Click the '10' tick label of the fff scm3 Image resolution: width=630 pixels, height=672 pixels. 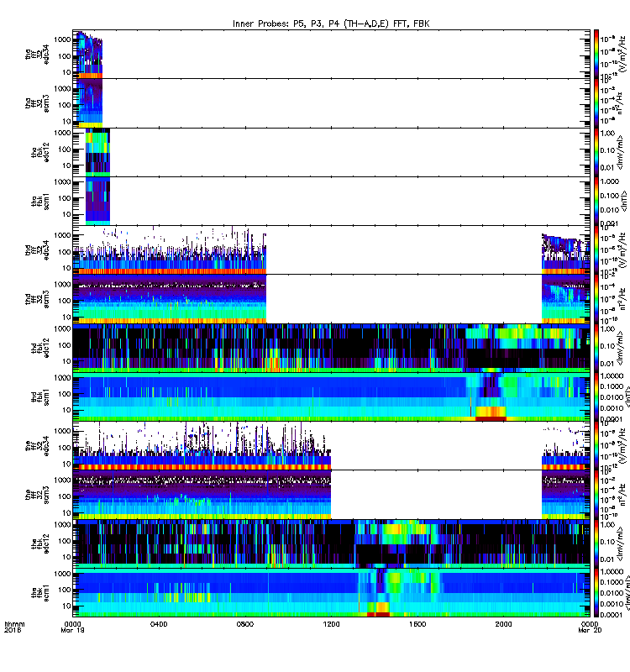[x=66, y=512]
